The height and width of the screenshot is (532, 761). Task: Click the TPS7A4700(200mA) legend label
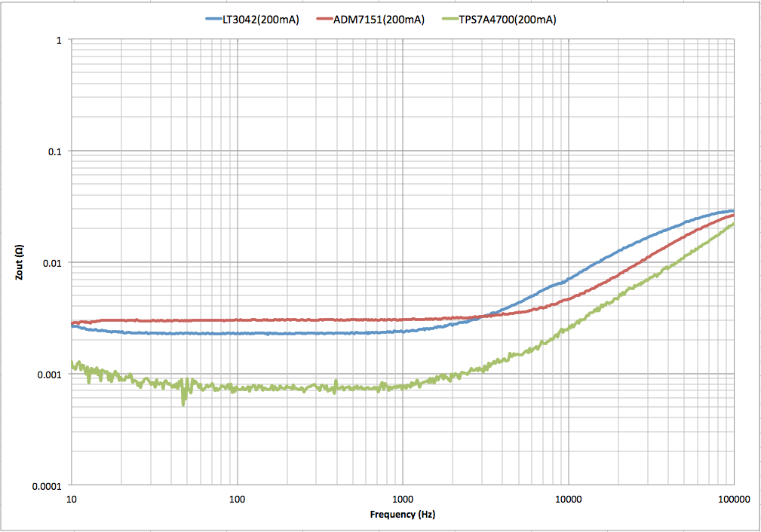pyautogui.click(x=508, y=20)
